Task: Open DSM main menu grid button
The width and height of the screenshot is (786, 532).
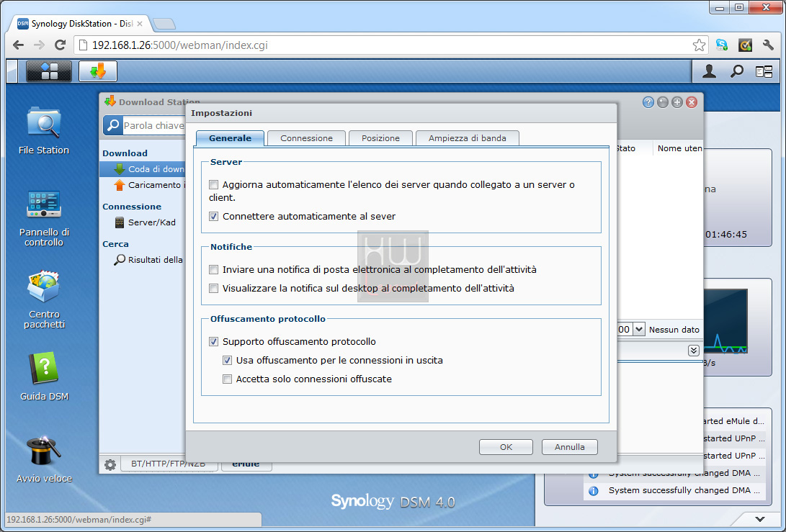Action: 49,71
